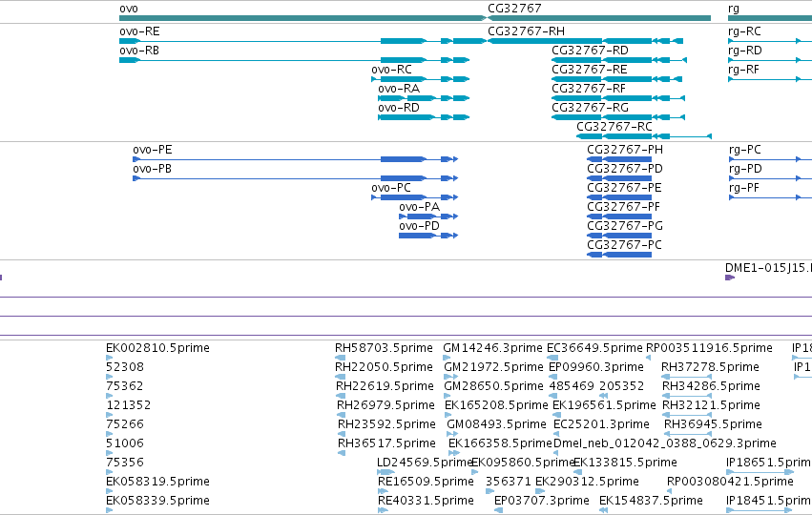Viewport: 812px width, 515px height.
Task: Select the CG32767-RC transcript glyph
Action: pos(644,136)
